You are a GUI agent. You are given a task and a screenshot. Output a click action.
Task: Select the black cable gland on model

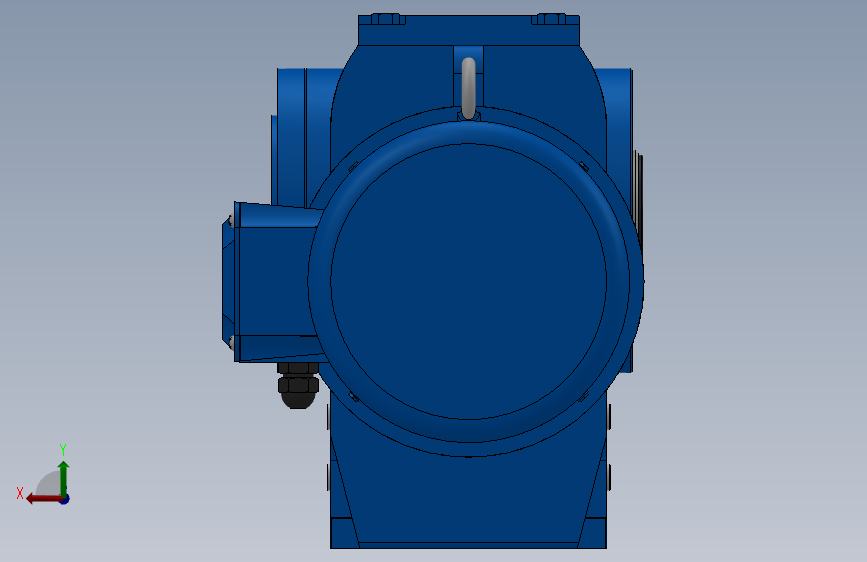coord(298,386)
